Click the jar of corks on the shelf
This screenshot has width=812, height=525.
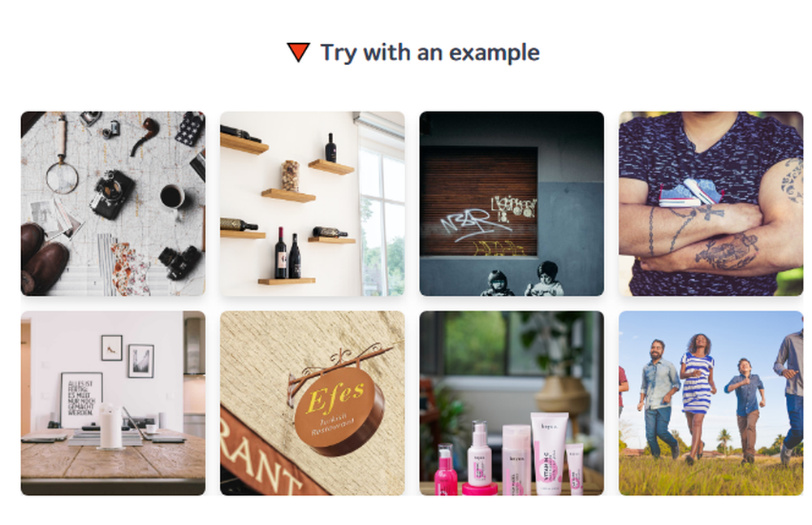(290, 176)
